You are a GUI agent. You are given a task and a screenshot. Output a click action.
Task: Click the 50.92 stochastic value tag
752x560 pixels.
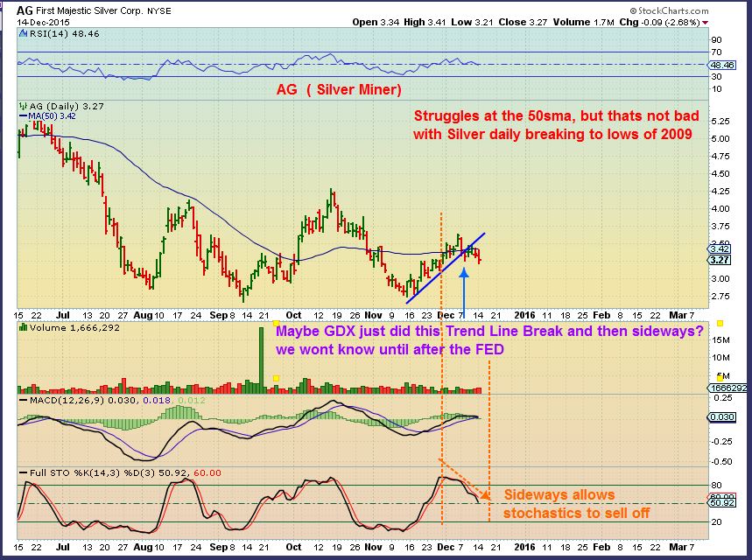722,502
